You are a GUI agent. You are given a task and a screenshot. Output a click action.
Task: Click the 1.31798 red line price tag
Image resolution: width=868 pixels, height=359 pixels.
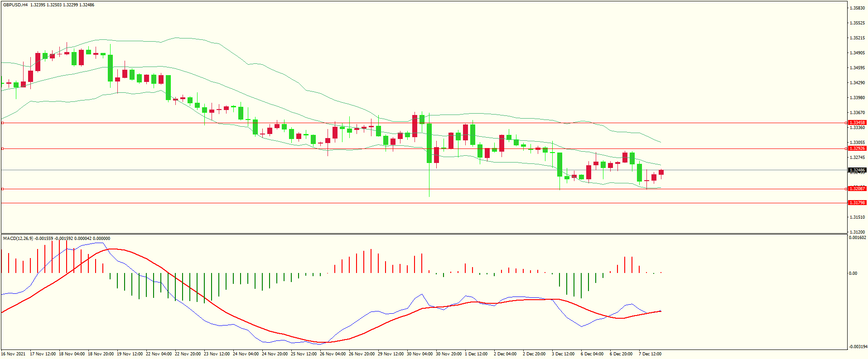[x=857, y=203]
